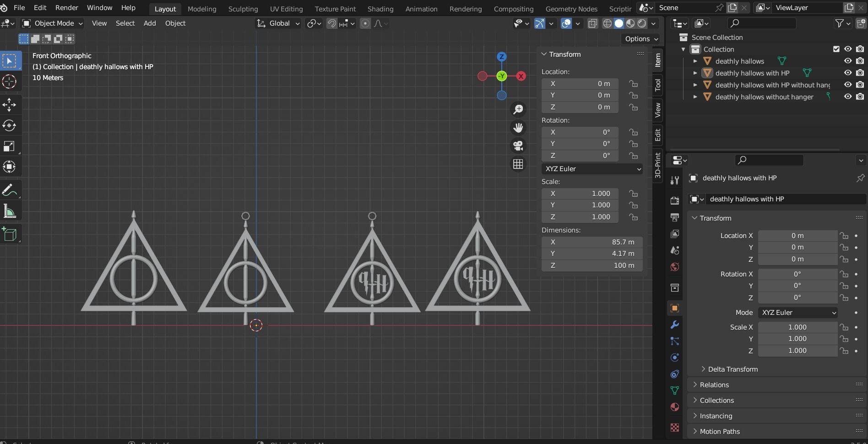
Task: Open Global transform orientation dropdown
Action: 278,23
